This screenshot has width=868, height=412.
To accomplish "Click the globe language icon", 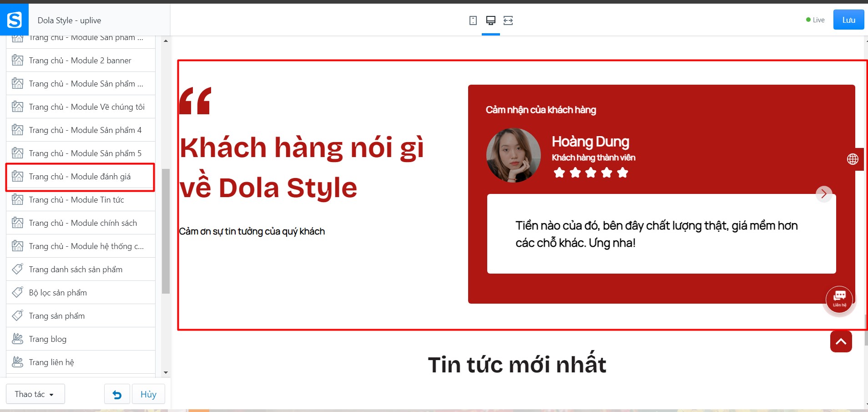I will pos(853,159).
